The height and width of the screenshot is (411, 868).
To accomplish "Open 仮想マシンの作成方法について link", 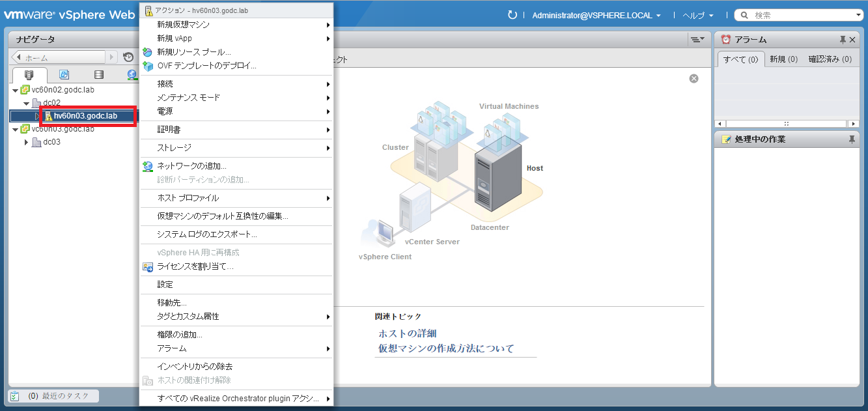I will [x=446, y=348].
